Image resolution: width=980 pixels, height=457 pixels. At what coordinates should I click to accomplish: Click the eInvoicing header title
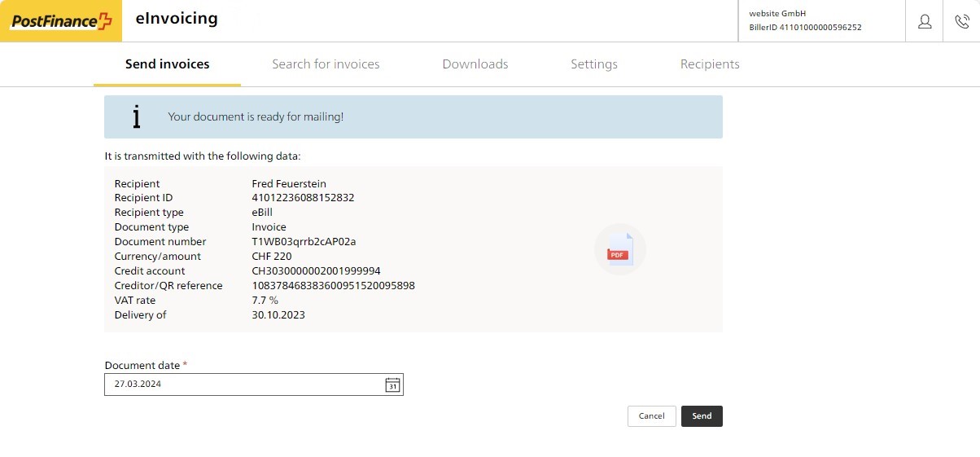[177, 18]
